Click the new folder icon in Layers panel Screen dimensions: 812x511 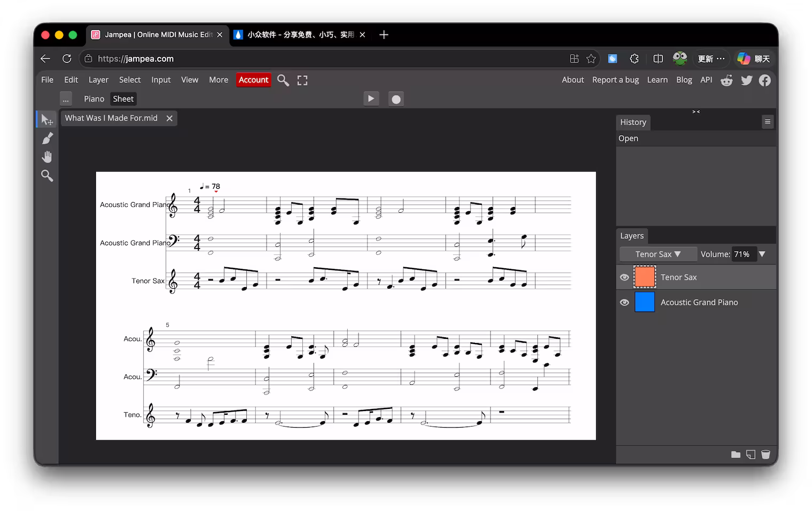736,454
